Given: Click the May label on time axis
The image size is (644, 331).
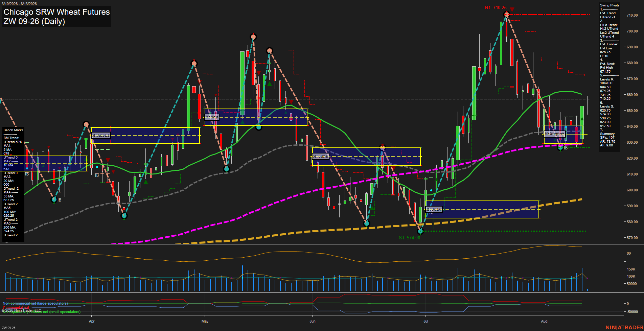Looking at the screenshot, I should [x=205, y=321].
